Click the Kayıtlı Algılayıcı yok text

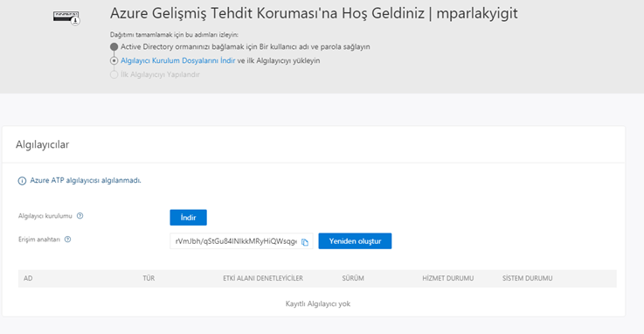point(318,303)
